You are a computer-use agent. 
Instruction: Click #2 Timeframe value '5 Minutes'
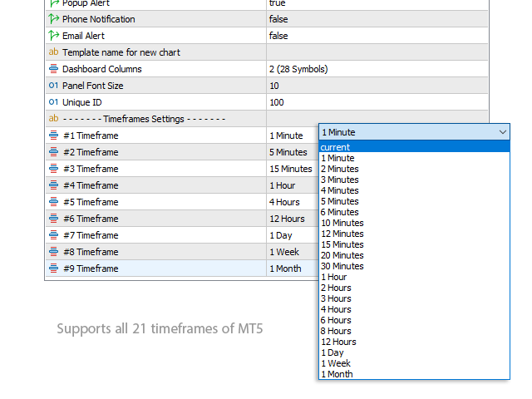tap(288, 152)
